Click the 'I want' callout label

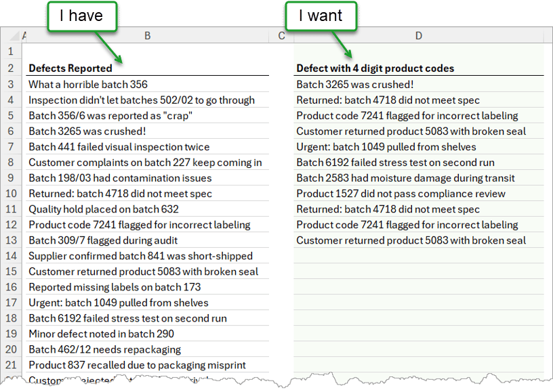(321, 16)
